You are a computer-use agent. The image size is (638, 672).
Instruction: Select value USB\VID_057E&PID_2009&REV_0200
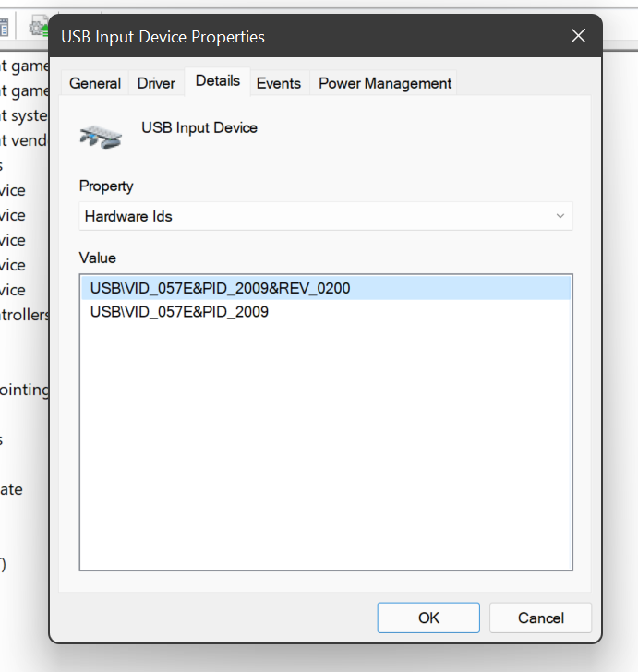(x=326, y=288)
